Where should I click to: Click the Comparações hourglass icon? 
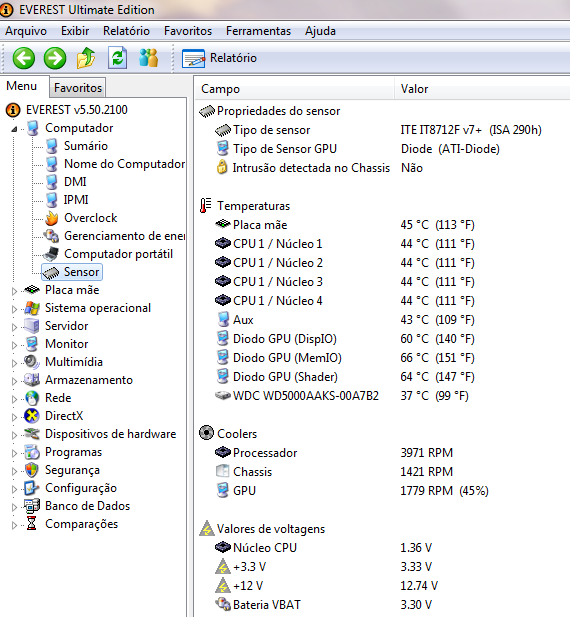(32, 524)
